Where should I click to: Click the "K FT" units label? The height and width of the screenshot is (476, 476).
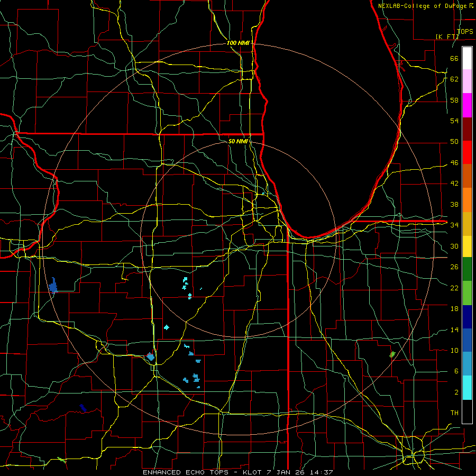coord(447,36)
